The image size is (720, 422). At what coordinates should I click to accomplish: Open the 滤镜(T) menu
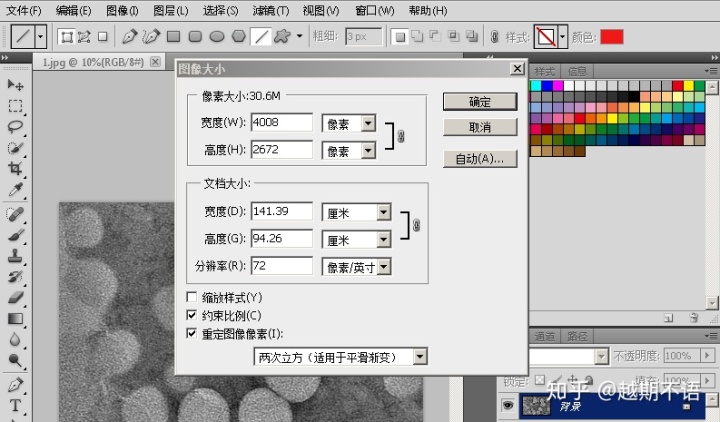[x=270, y=10]
